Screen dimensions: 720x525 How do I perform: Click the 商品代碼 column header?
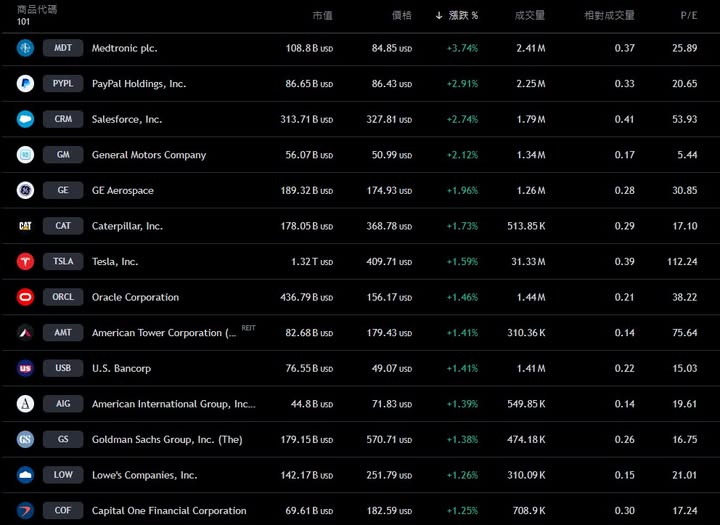37,9
